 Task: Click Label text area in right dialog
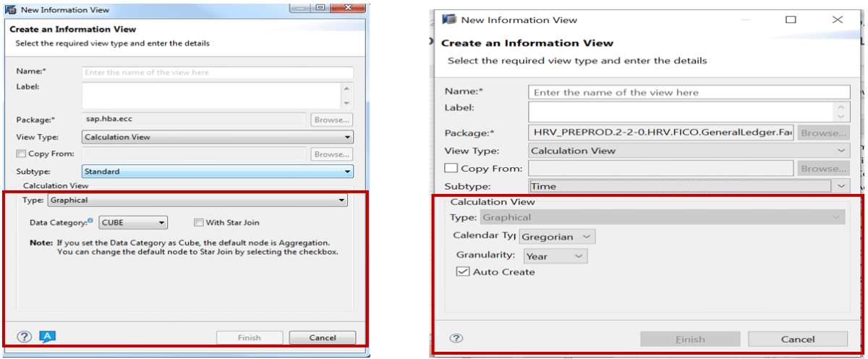click(681, 112)
